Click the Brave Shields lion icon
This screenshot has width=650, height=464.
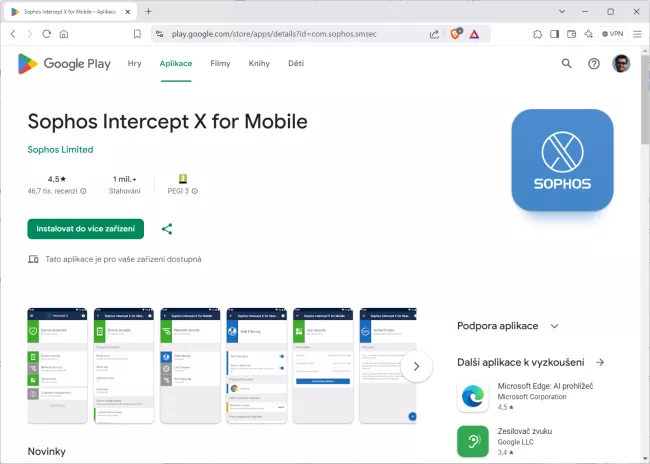coord(456,33)
